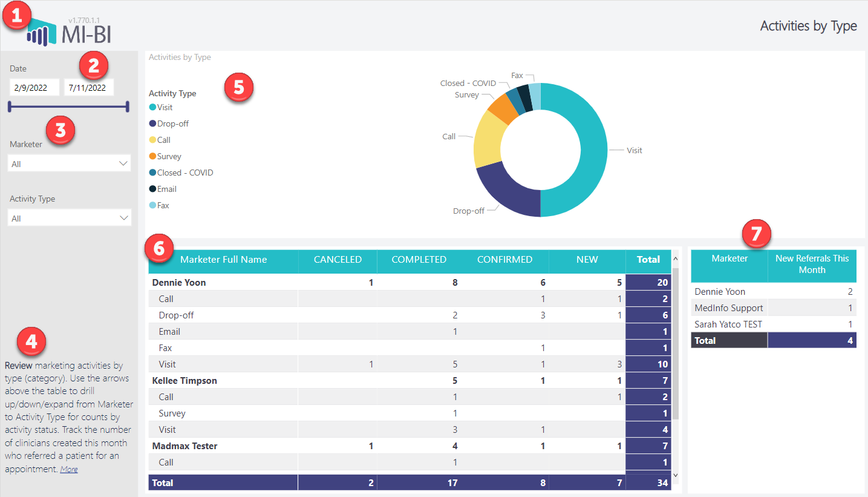Select the Visit legend marker

pyautogui.click(x=151, y=107)
